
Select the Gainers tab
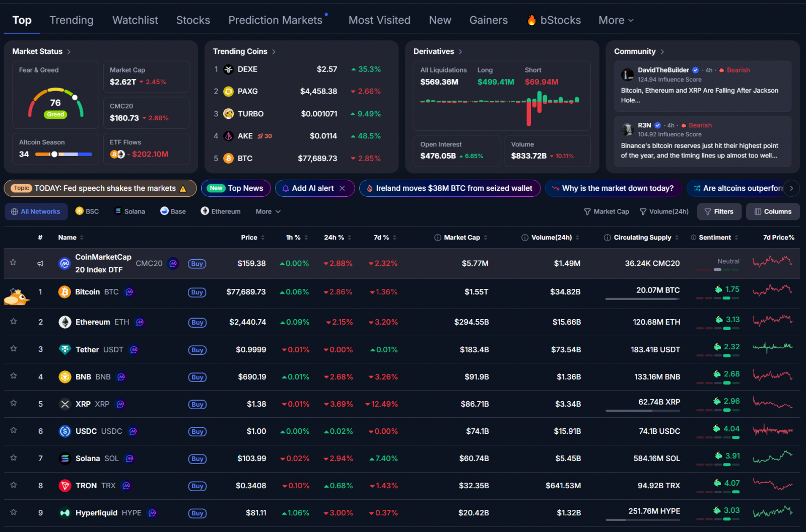[489, 20]
